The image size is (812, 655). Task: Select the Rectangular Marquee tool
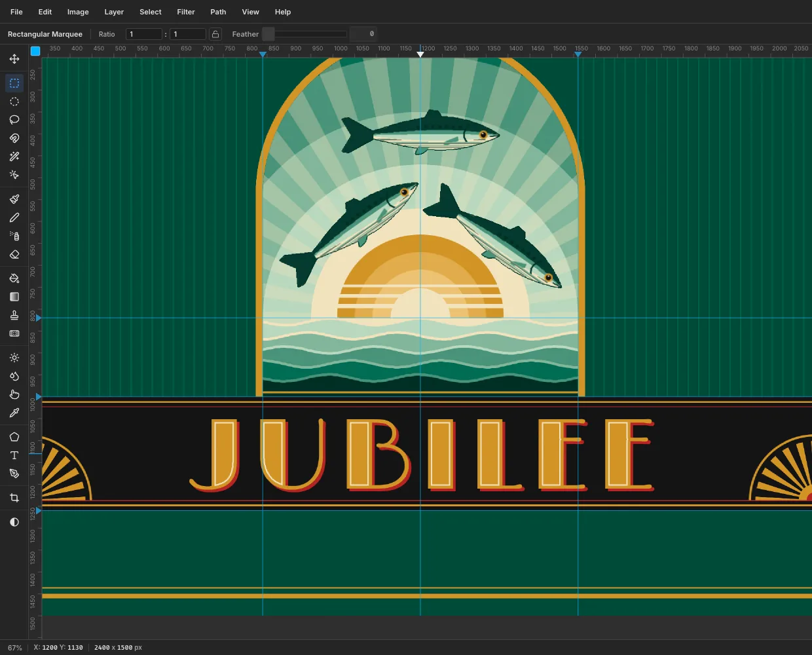[14, 83]
